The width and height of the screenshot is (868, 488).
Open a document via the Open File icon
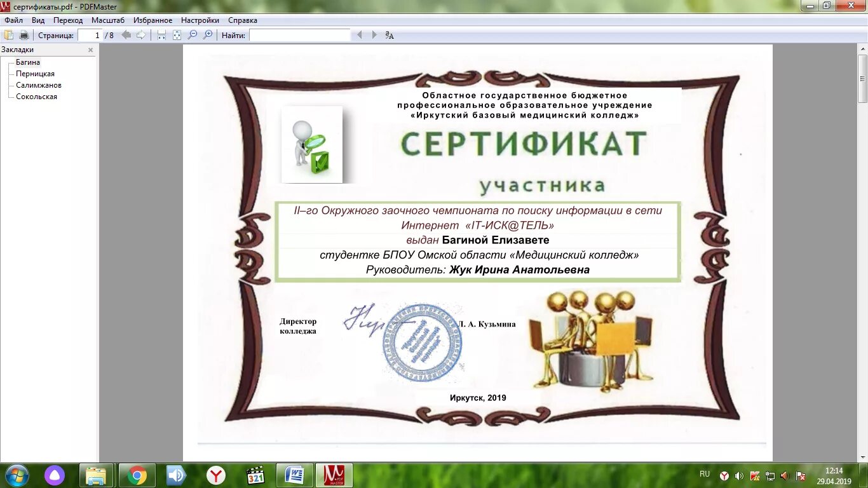[9, 35]
